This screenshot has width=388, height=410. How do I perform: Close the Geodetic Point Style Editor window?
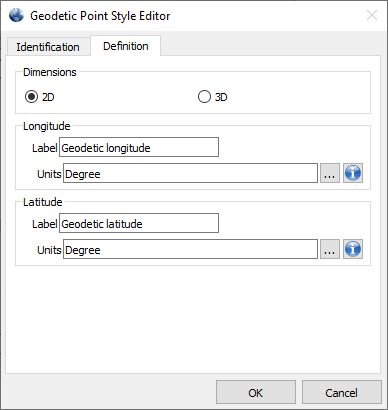[372, 15]
